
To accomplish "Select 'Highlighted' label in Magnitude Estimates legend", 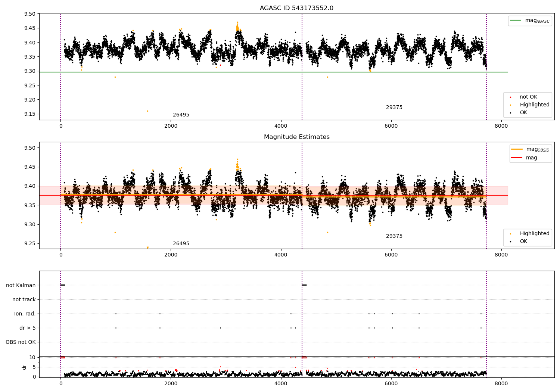I will click(535, 234).
